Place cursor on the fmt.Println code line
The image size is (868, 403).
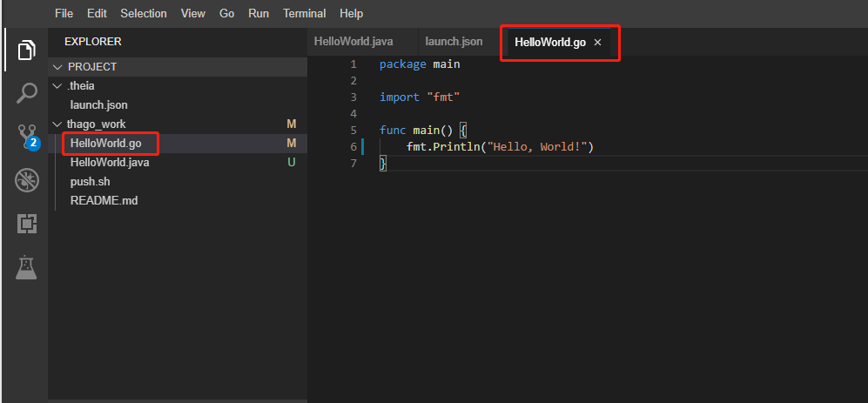[499, 147]
